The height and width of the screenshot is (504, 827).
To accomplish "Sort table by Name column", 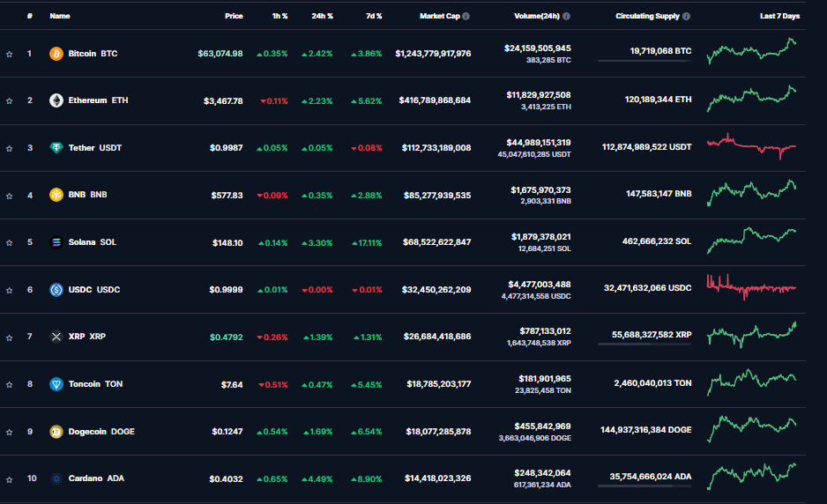I will (60, 17).
